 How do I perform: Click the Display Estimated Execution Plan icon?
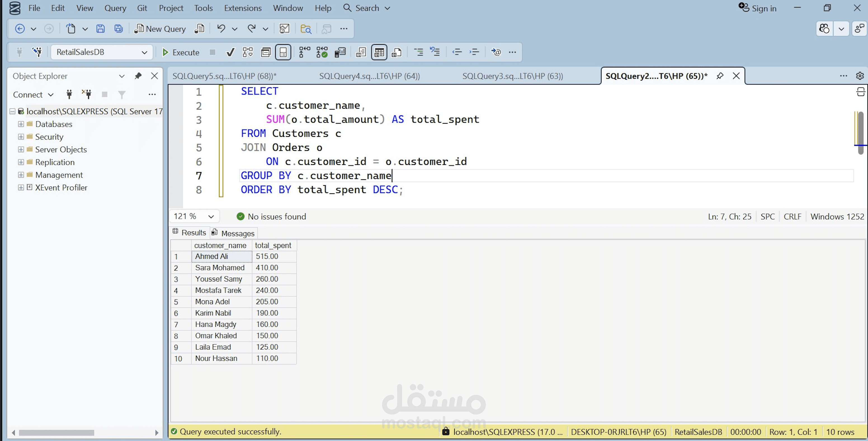pyautogui.click(x=248, y=52)
